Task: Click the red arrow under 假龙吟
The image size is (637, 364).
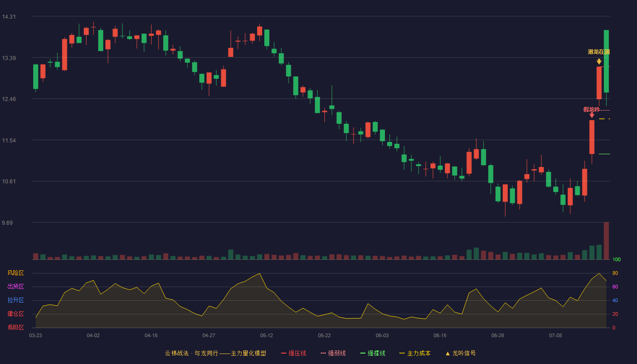Action: click(592, 116)
